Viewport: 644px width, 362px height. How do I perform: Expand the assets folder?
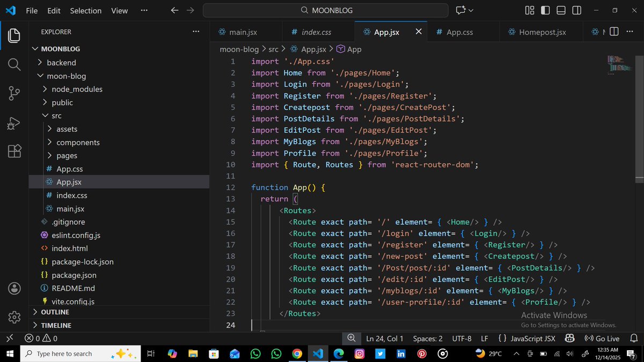click(x=119, y=129)
